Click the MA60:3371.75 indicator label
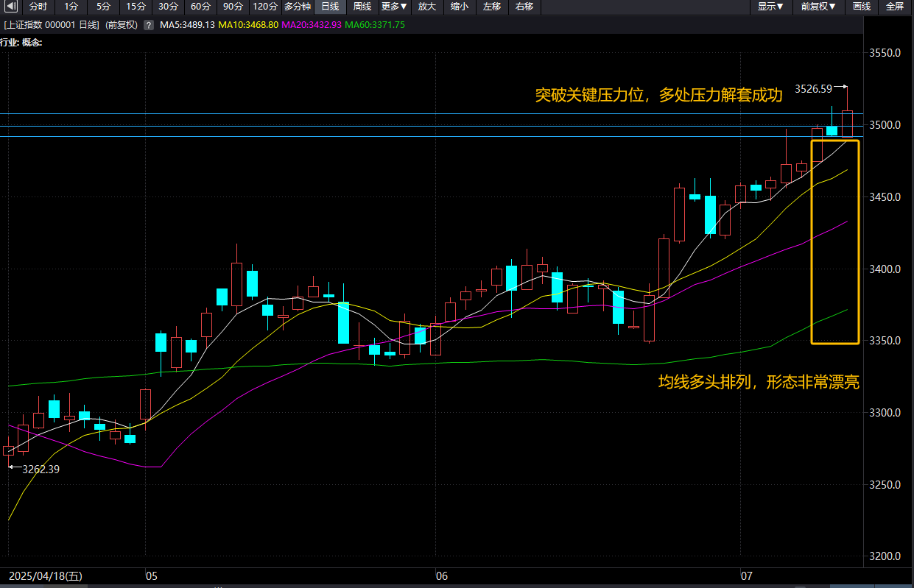 (x=375, y=25)
